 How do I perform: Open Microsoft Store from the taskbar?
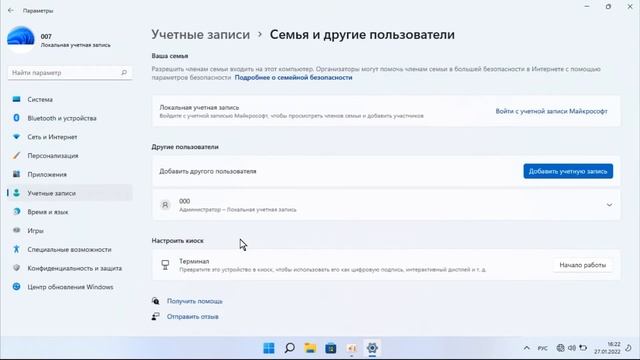331,348
